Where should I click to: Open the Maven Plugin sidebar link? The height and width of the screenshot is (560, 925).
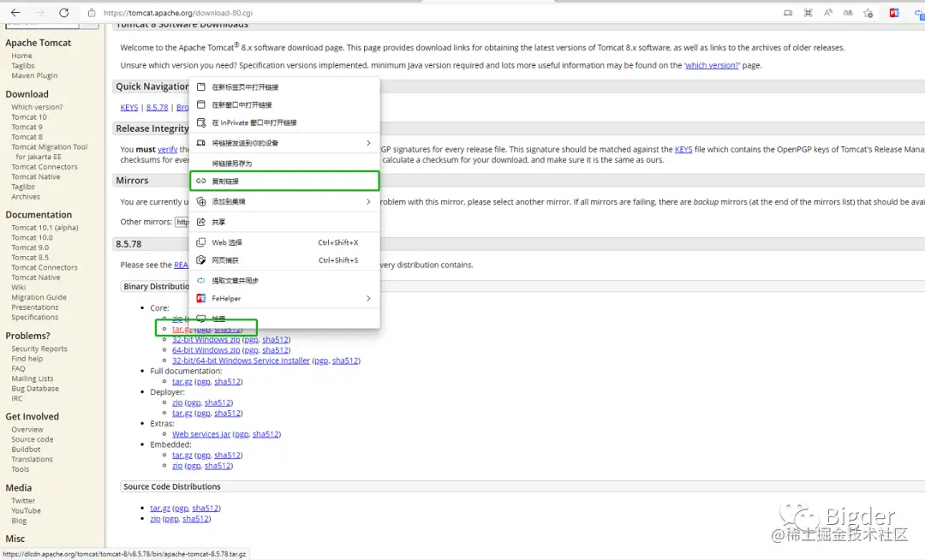tap(34, 75)
